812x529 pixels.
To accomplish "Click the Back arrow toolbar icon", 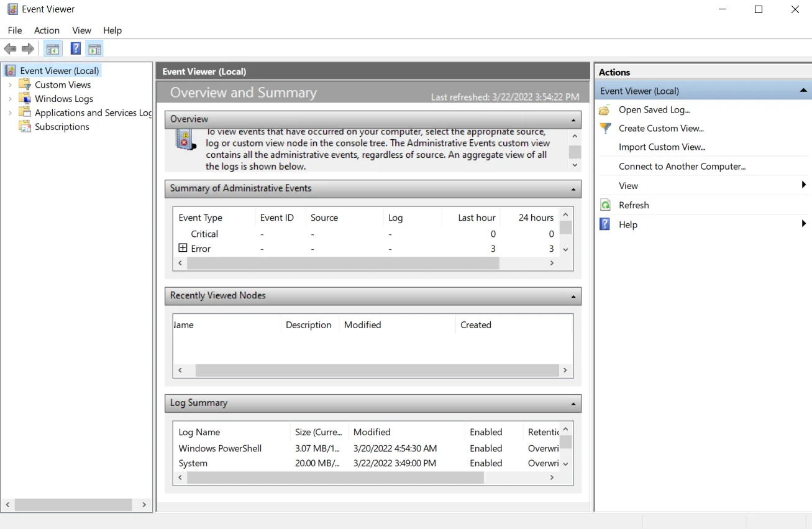I will (10, 48).
